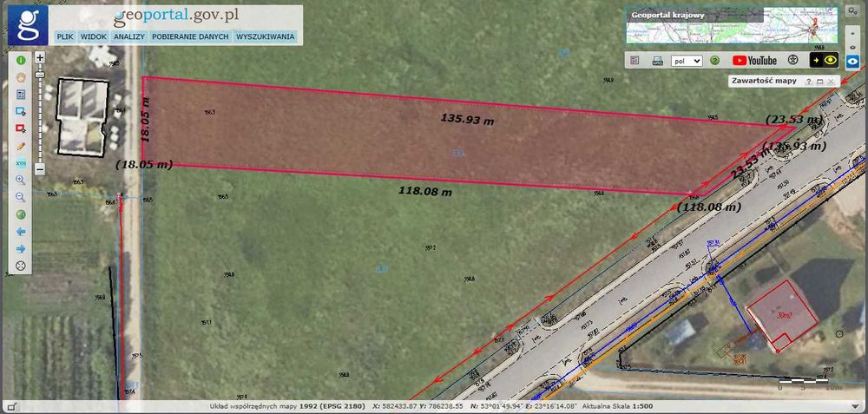Click the magnifier zoom in tool

(21, 180)
